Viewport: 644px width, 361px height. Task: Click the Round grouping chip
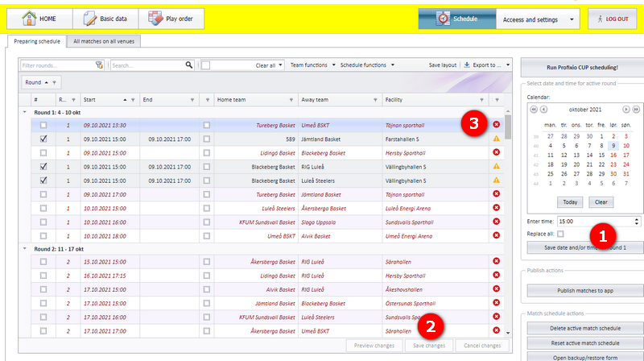pos(41,82)
